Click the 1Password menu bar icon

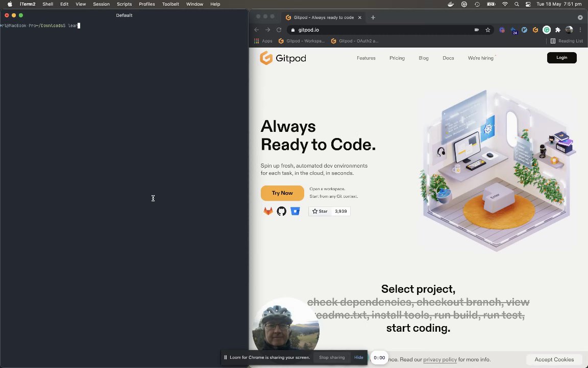tap(464, 4)
